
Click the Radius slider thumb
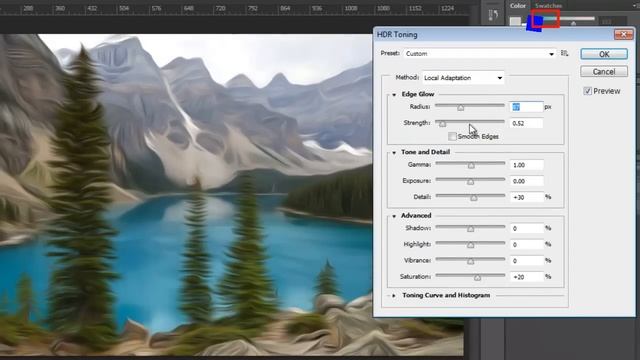460,107
